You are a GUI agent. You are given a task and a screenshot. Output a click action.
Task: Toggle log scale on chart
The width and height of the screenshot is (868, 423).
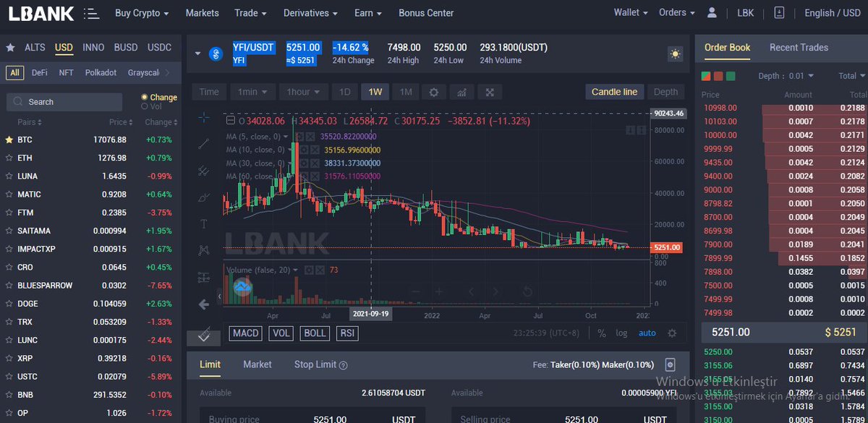(621, 333)
